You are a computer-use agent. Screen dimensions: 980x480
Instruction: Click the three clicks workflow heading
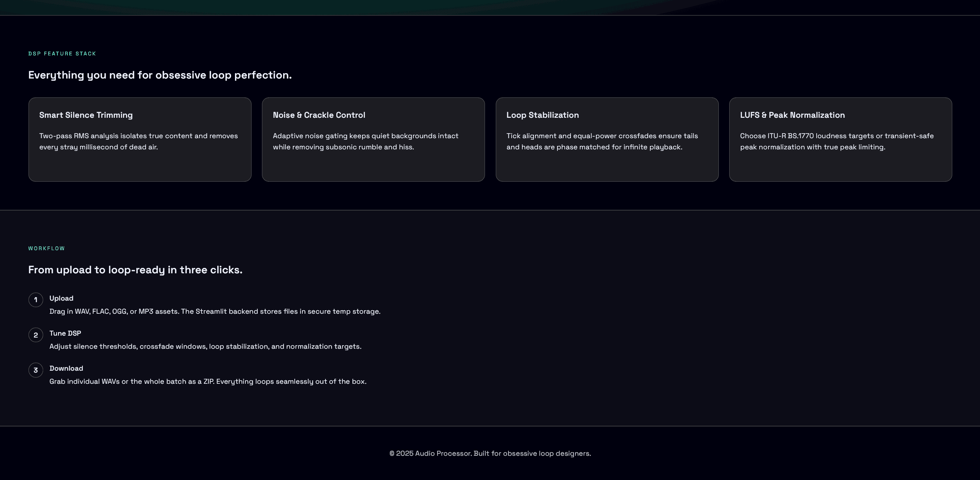click(135, 270)
